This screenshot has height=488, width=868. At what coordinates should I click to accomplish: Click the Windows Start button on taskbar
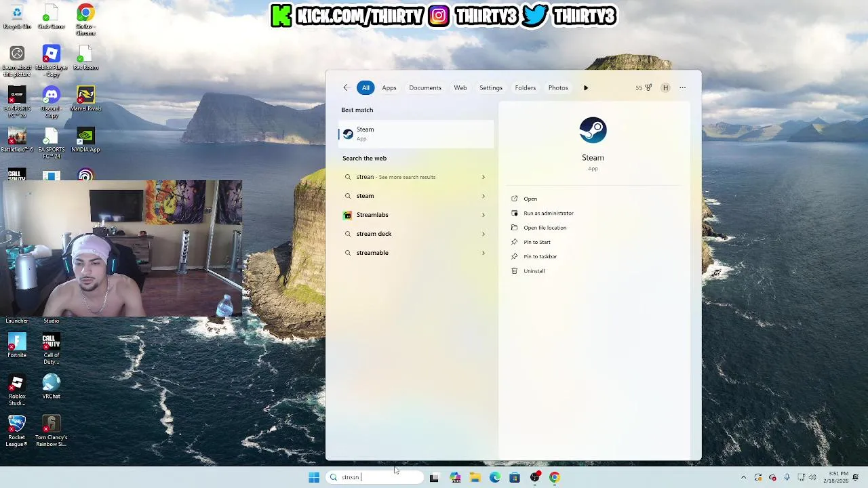(x=314, y=477)
